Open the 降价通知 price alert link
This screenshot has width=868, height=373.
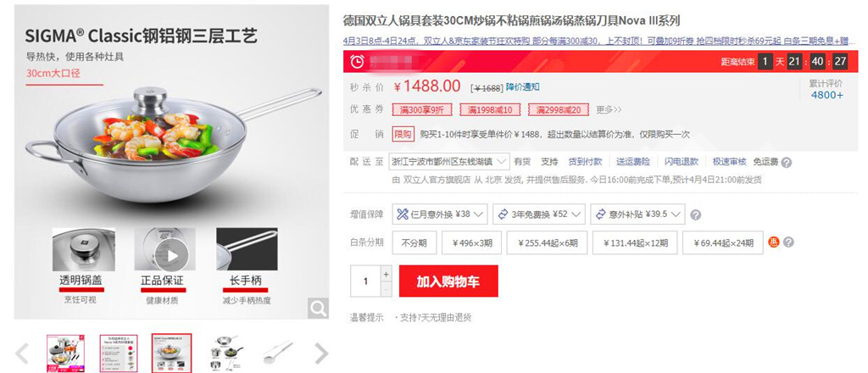pyautogui.click(x=522, y=86)
